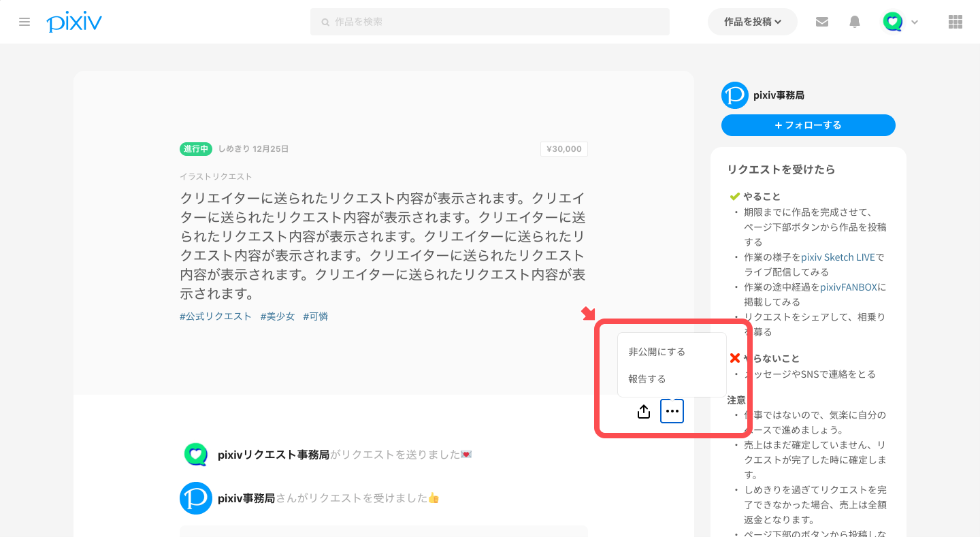Open the hamburger menu
Viewport: 980px width, 537px height.
pyautogui.click(x=24, y=22)
